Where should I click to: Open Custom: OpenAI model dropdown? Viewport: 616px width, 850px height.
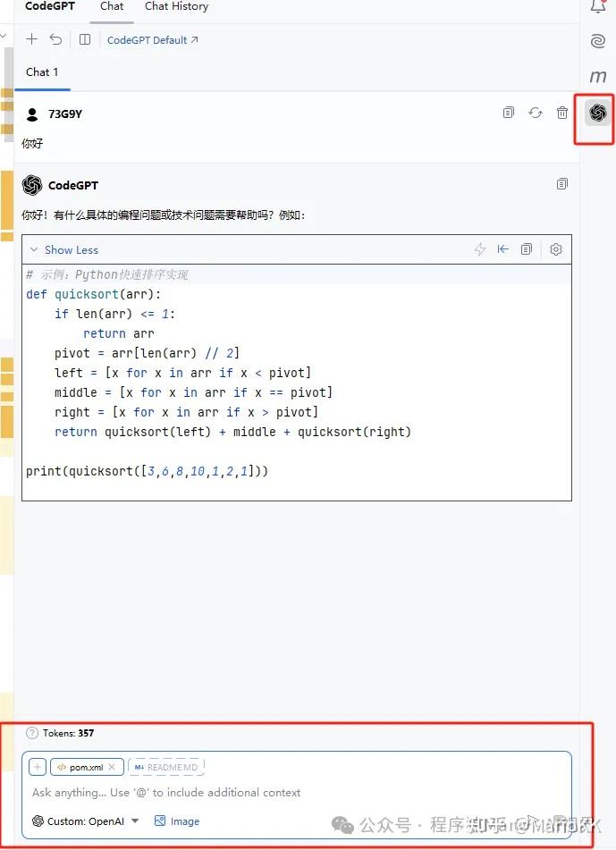point(85,821)
